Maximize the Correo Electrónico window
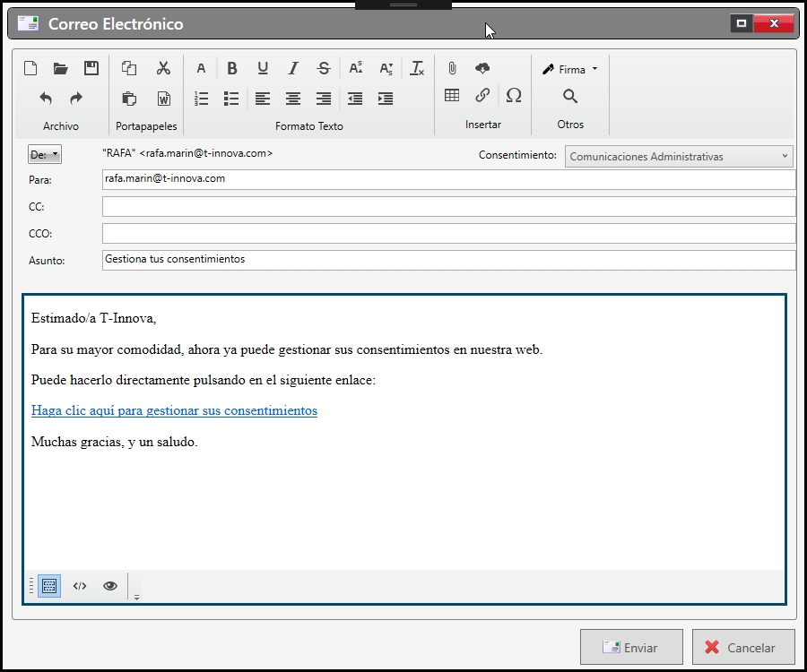 click(742, 23)
